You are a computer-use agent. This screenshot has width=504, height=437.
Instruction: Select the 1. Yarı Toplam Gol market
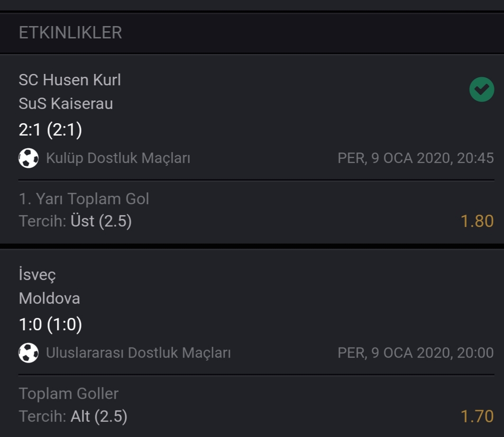(x=84, y=199)
